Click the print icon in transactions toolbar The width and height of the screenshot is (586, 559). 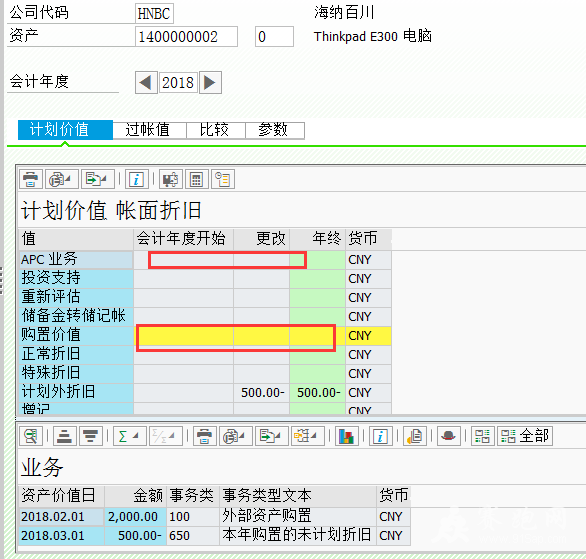(204, 436)
